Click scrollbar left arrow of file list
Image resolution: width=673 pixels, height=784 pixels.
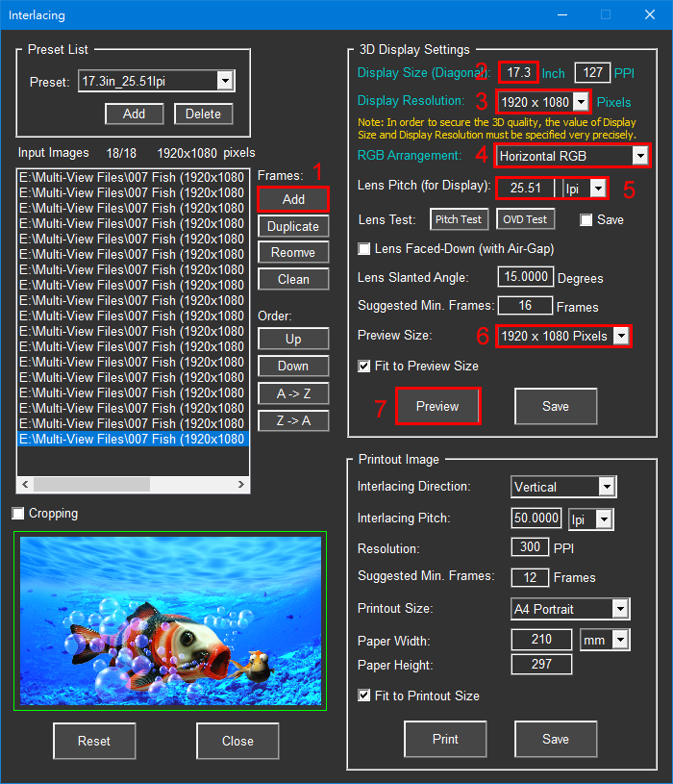coord(25,485)
